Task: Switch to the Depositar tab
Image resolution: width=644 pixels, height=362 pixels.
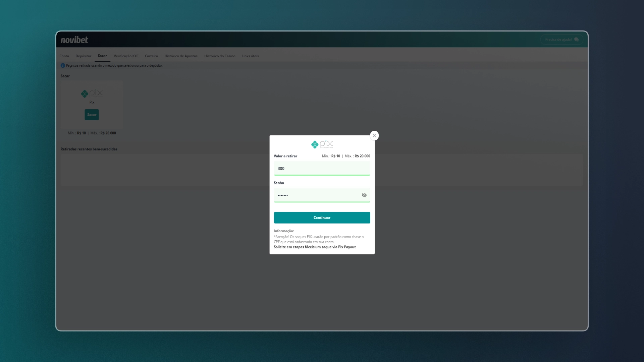Action: point(83,56)
